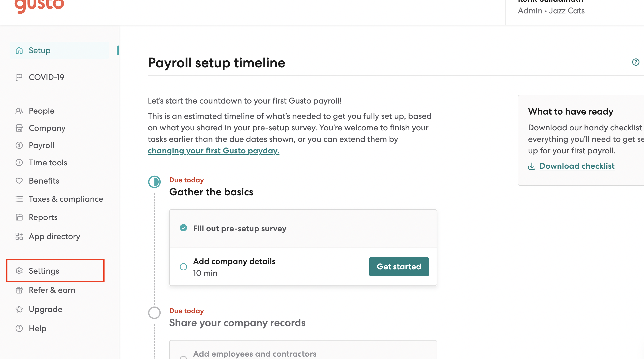
Task: Click the Setup home icon
Action: (19, 51)
